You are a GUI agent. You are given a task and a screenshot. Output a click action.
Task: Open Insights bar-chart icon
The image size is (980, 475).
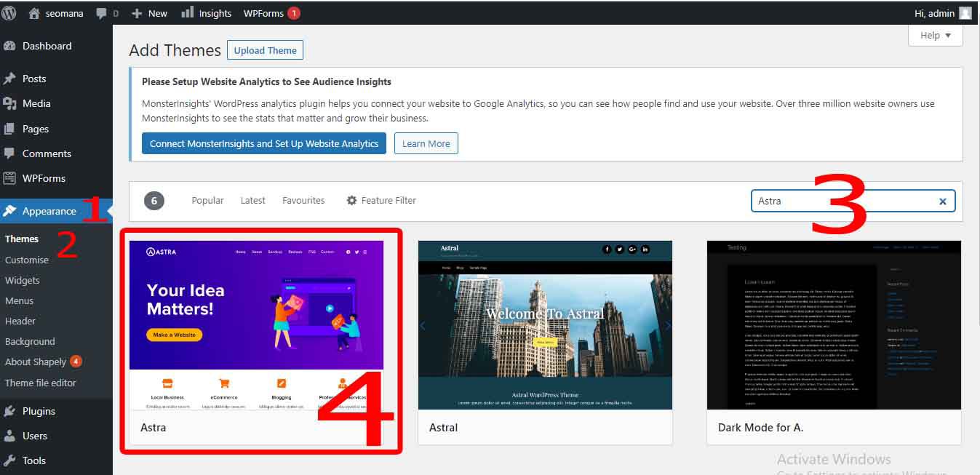(x=187, y=12)
